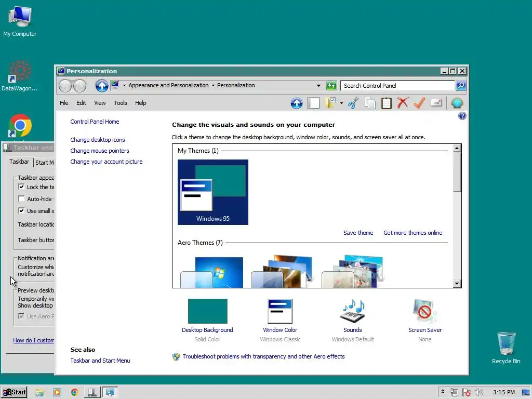The width and height of the screenshot is (532, 399).
Task: Click the search magnifier button
Action: [460, 86]
